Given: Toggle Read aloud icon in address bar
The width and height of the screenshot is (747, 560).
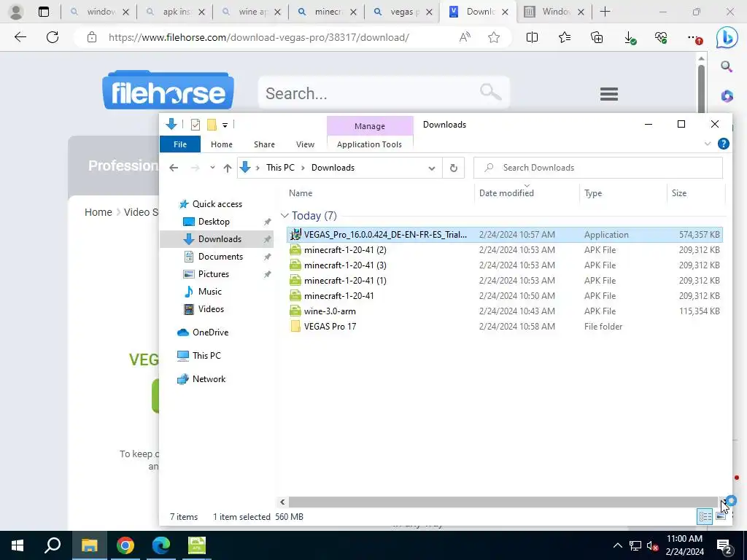Looking at the screenshot, I should tap(465, 37).
